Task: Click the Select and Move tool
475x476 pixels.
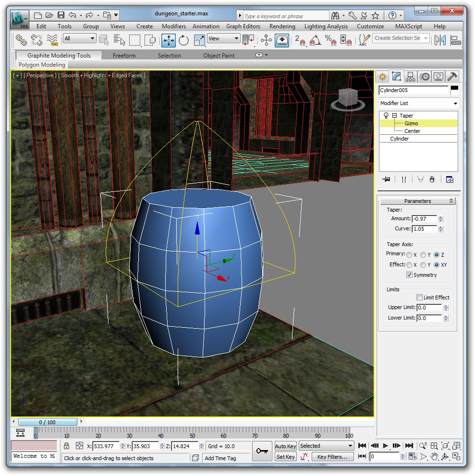Action: point(169,40)
